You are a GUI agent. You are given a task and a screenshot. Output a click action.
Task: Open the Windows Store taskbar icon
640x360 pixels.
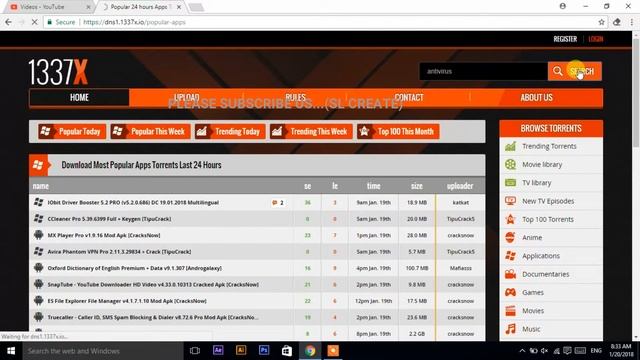(287, 351)
